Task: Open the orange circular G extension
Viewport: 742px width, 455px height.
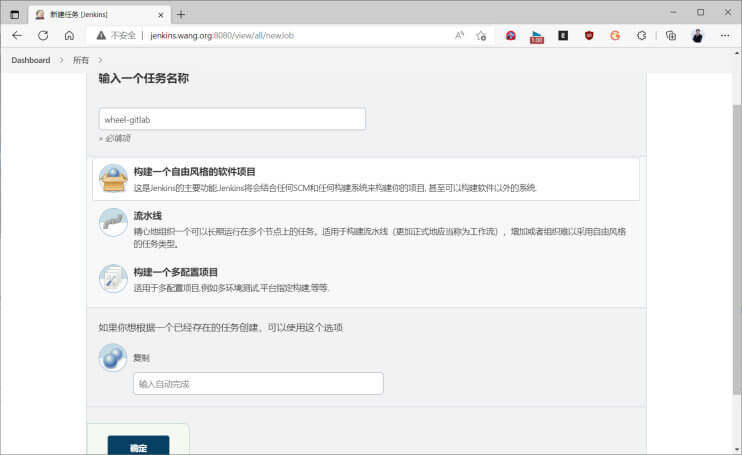Action: tap(615, 35)
